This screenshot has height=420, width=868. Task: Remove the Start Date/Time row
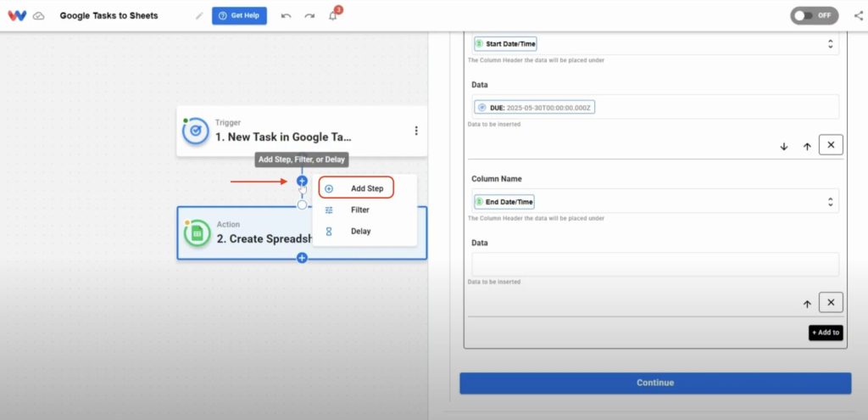point(831,144)
